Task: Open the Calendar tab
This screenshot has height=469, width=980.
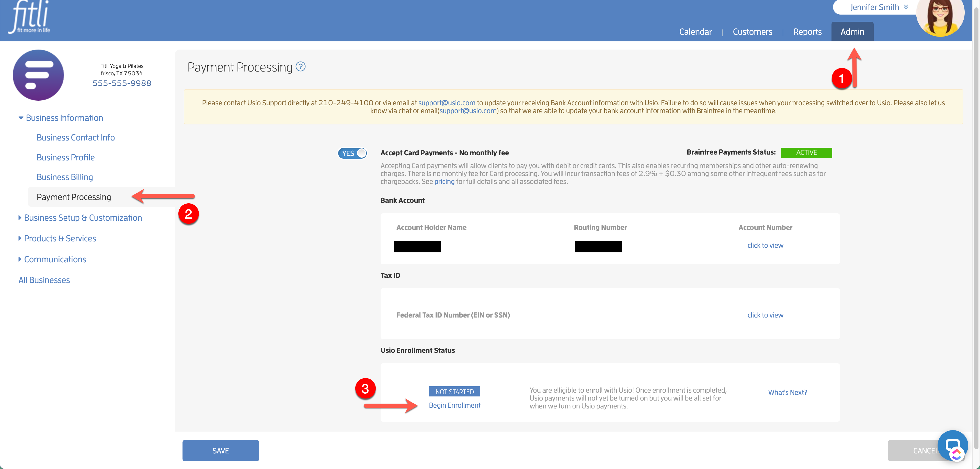Action: pos(695,32)
